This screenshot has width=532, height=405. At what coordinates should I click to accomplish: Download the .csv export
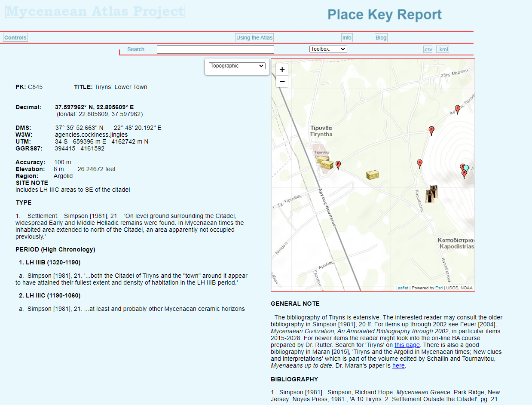[x=428, y=49]
